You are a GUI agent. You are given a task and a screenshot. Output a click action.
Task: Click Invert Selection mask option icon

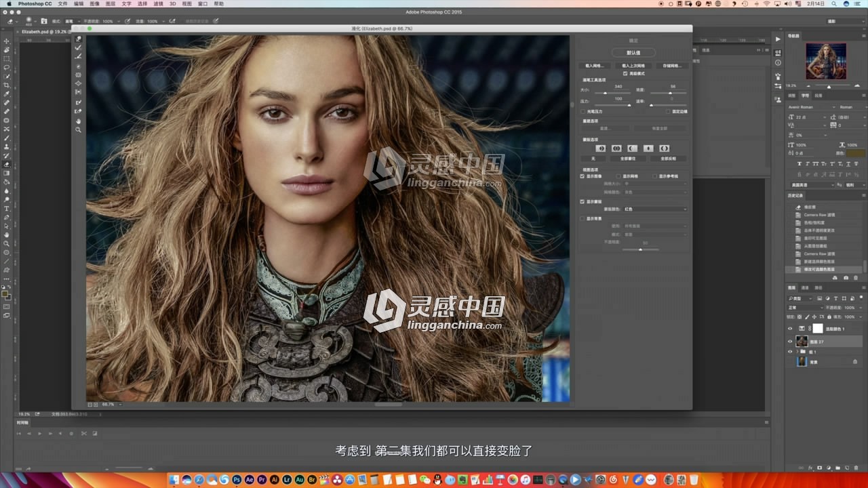click(664, 148)
